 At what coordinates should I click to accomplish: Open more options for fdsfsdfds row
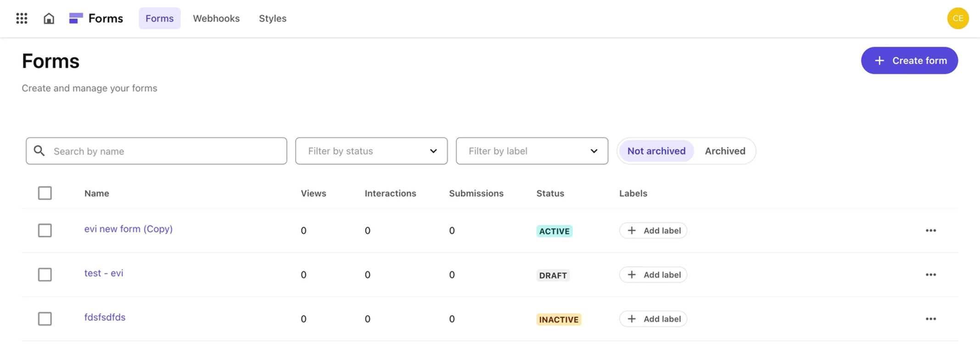pos(930,319)
